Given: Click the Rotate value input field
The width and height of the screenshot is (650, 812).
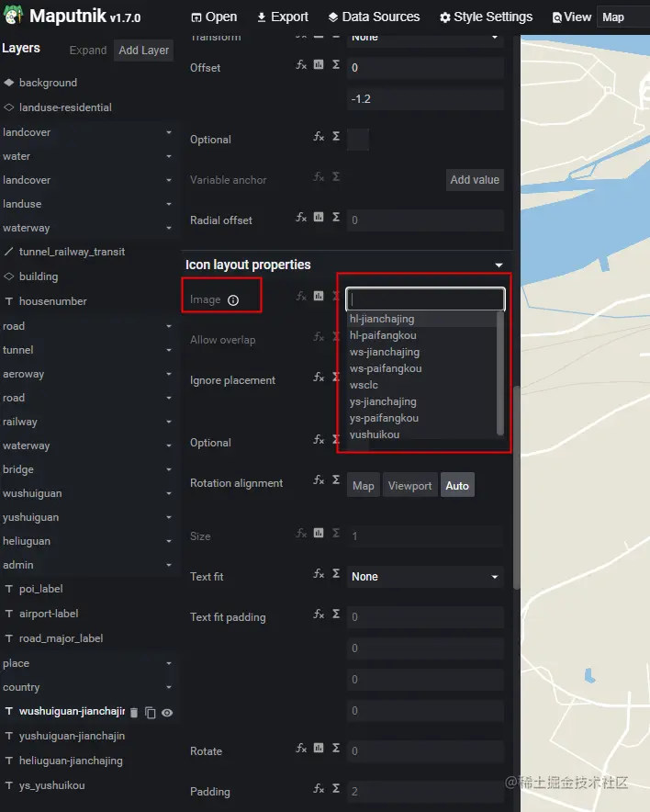Looking at the screenshot, I should [425, 750].
